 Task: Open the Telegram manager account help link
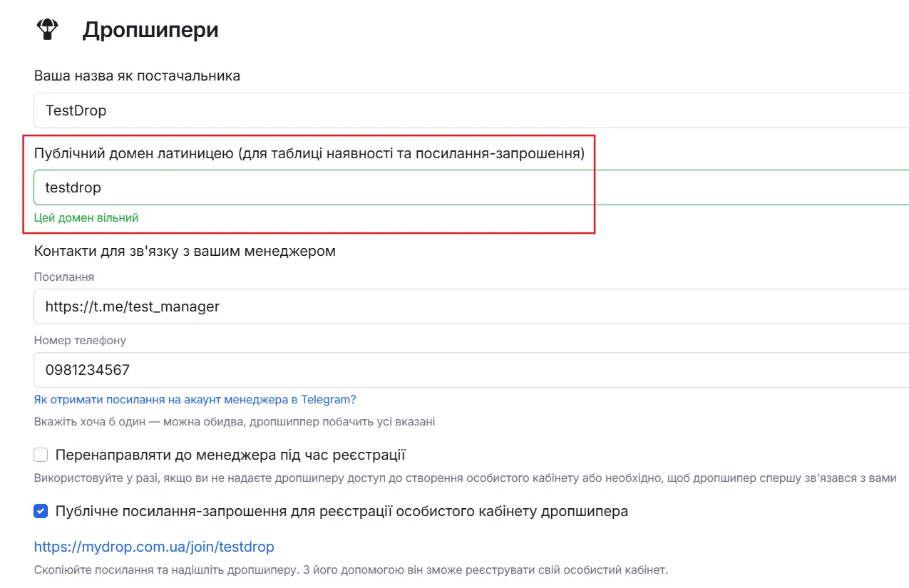click(x=195, y=399)
